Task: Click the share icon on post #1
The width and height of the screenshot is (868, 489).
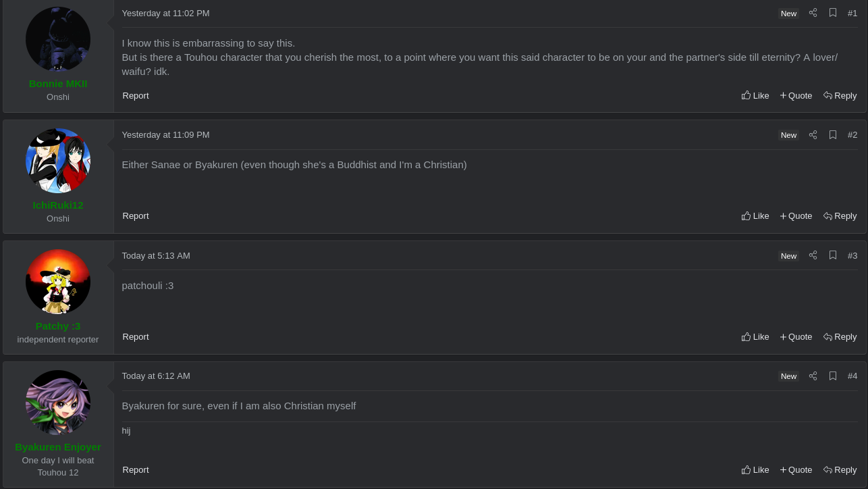Action: click(x=813, y=13)
